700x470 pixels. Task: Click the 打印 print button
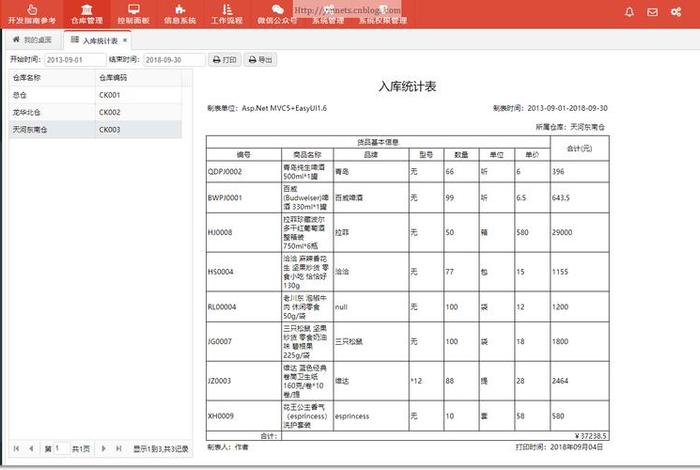[x=225, y=60]
